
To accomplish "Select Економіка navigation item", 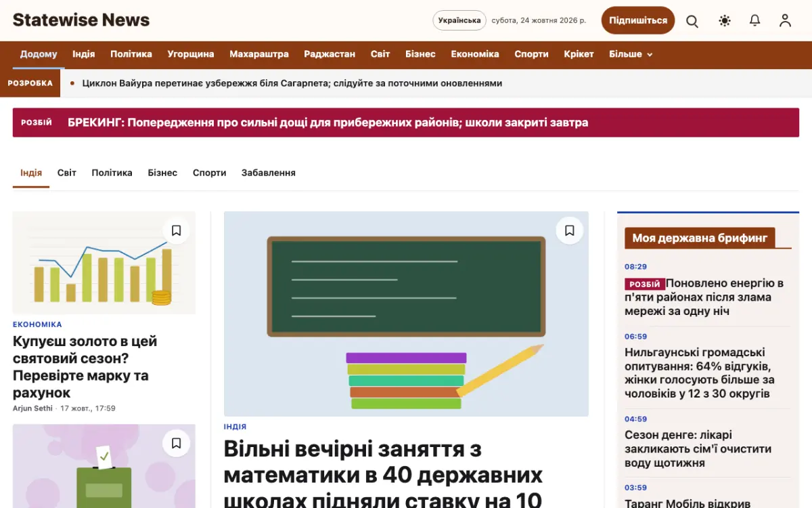I will pos(475,54).
